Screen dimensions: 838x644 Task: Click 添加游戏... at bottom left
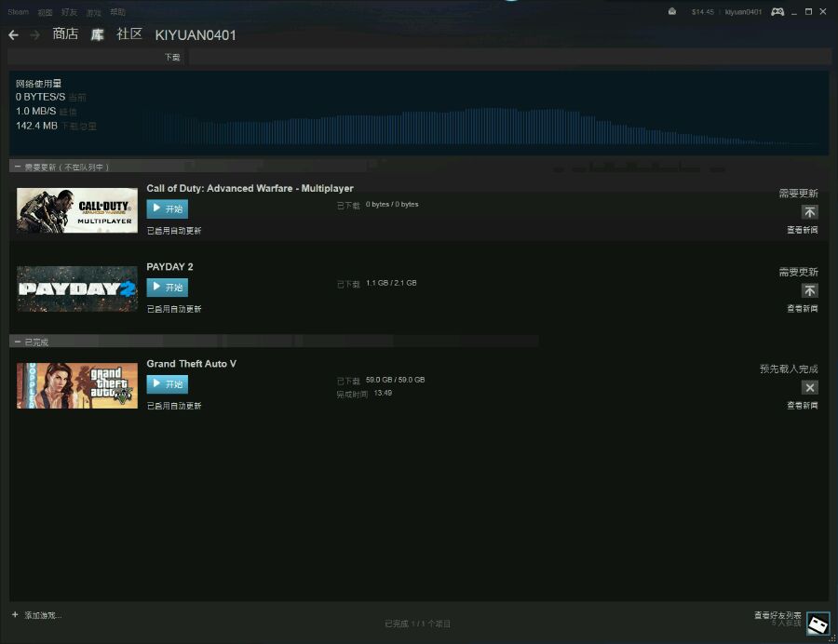click(43, 615)
